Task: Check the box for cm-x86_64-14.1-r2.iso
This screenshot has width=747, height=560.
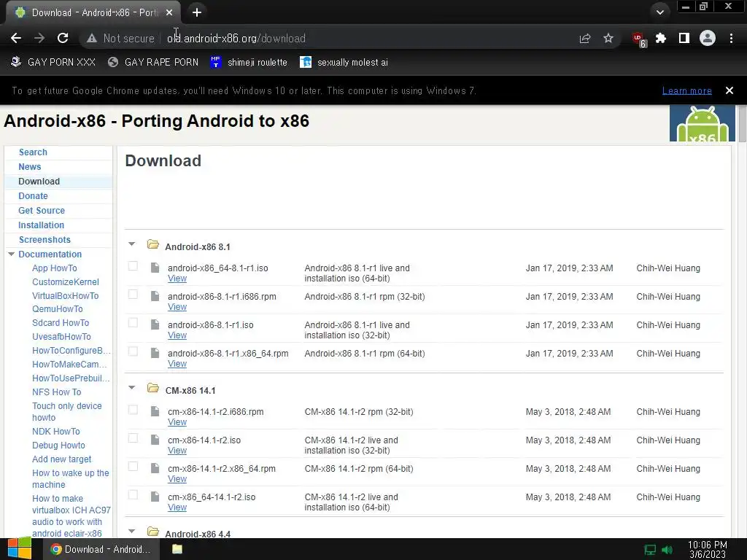Action: click(133, 495)
